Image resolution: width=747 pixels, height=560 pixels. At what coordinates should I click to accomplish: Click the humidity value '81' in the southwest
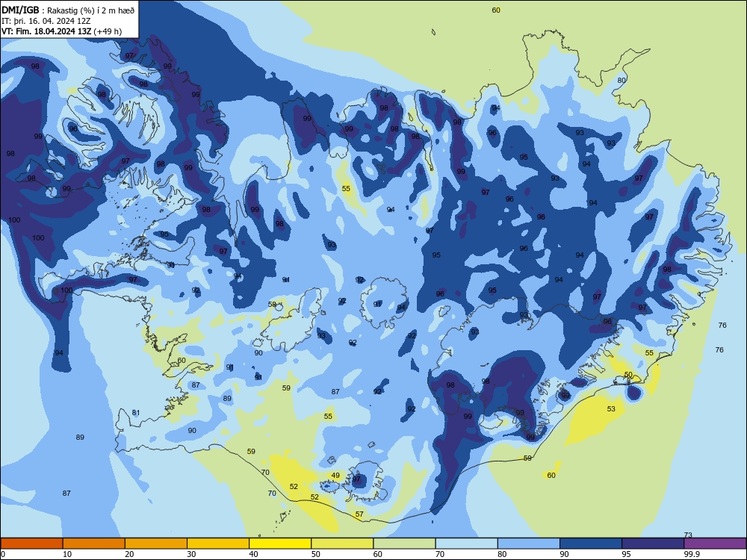(136, 412)
